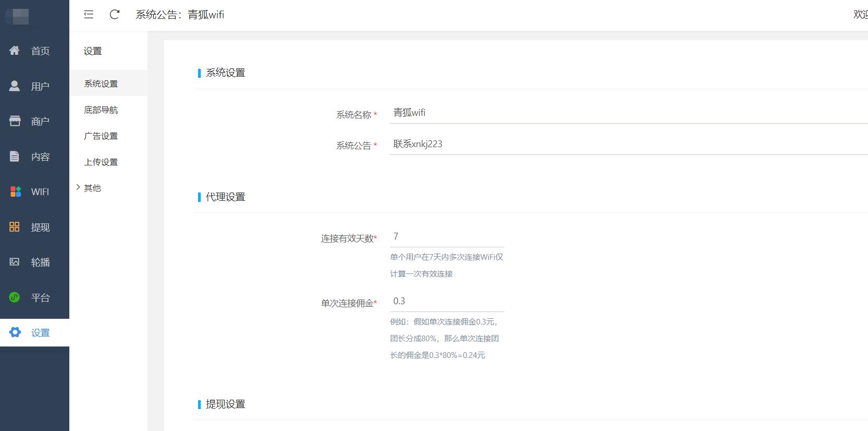Click the hint text ending 0.3*80%=0.24元
This screenshot has height=431, width=868.
(x=437, y=355)
